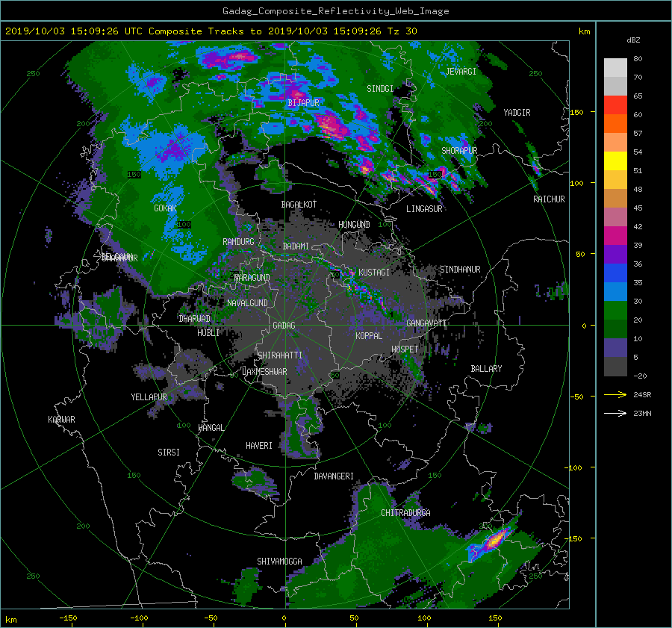Click the DHARWAD city label
672x628 pixels.
pos(195,319)
